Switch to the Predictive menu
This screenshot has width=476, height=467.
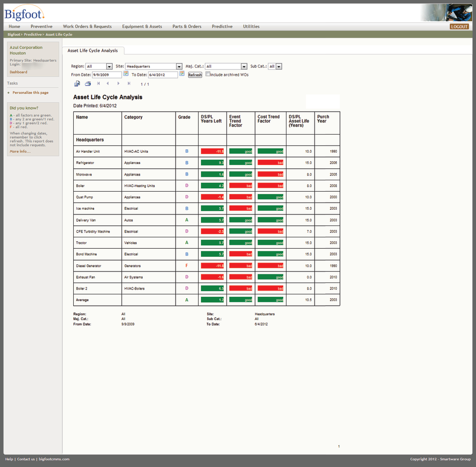(222, 27)
